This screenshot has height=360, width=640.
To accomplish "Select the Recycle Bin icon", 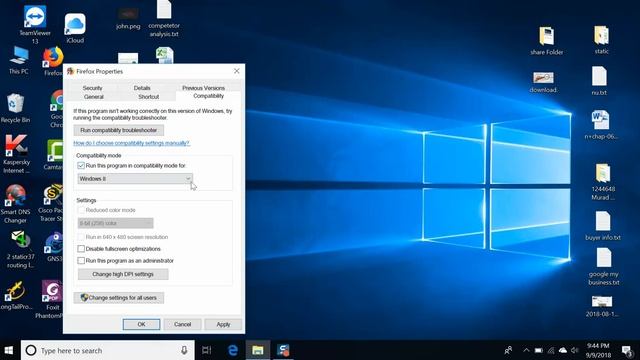I will (15, 104).
